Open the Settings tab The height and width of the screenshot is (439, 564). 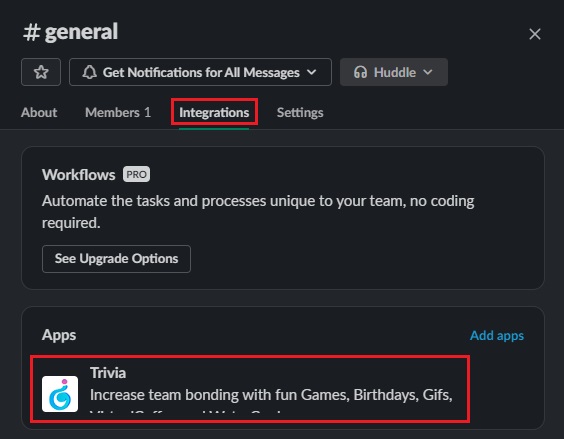pos(300,113)
